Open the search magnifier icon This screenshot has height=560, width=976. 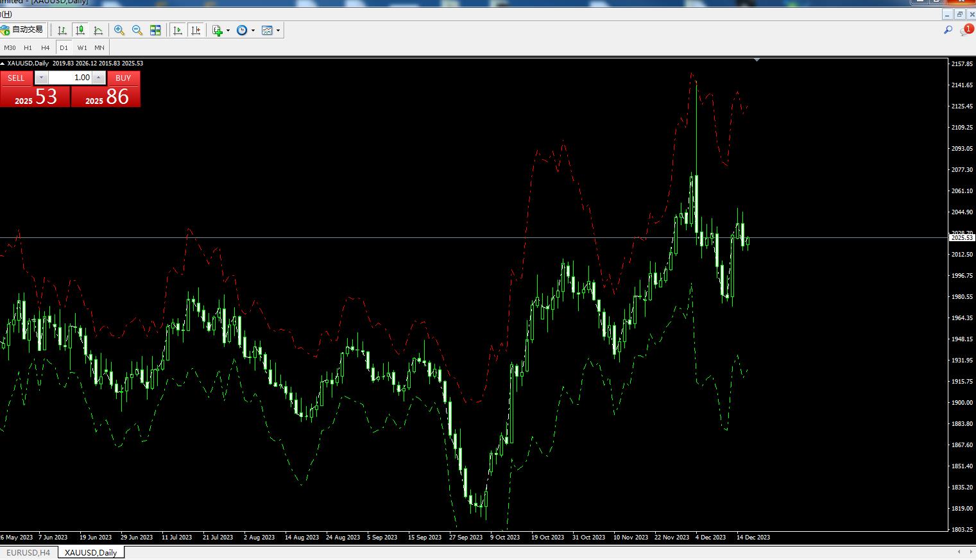(x=948, y=30)
